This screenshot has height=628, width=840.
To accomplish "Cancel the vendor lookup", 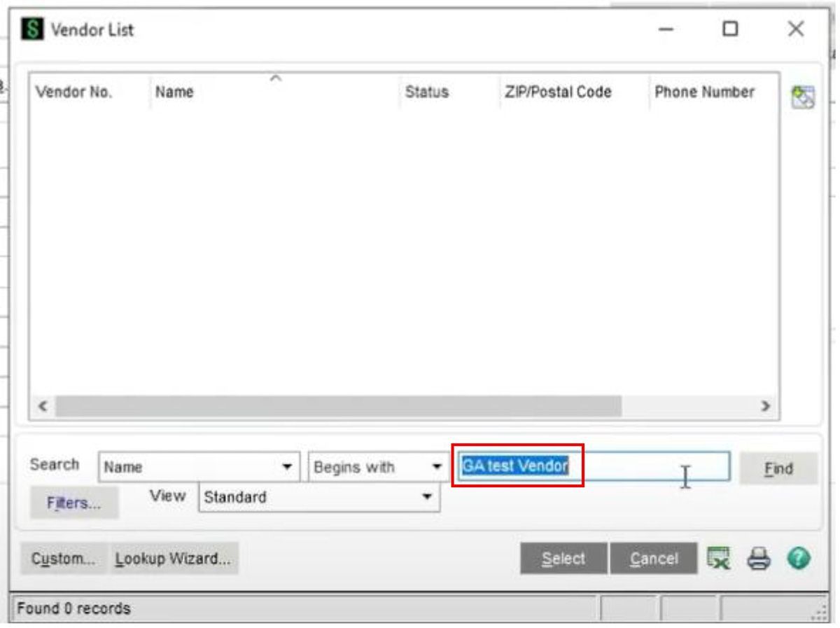I will coord(652,557).
